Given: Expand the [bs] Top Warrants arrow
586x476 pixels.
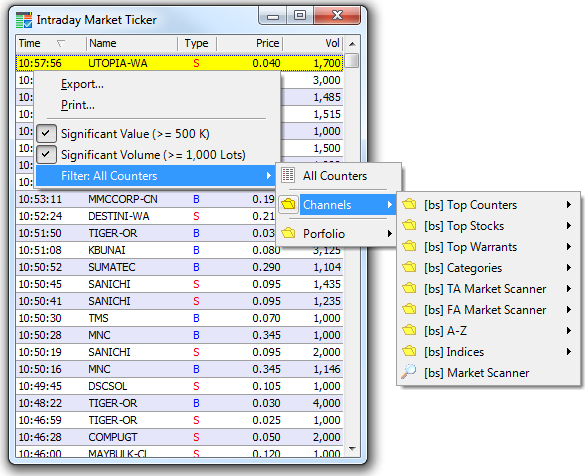Looking at the screenshot, I should click(568, 246).
